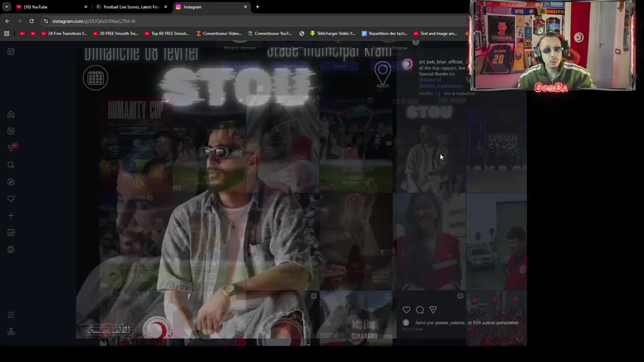Go back with browser back arrow
Screen dimensions: 644x362
7,21
